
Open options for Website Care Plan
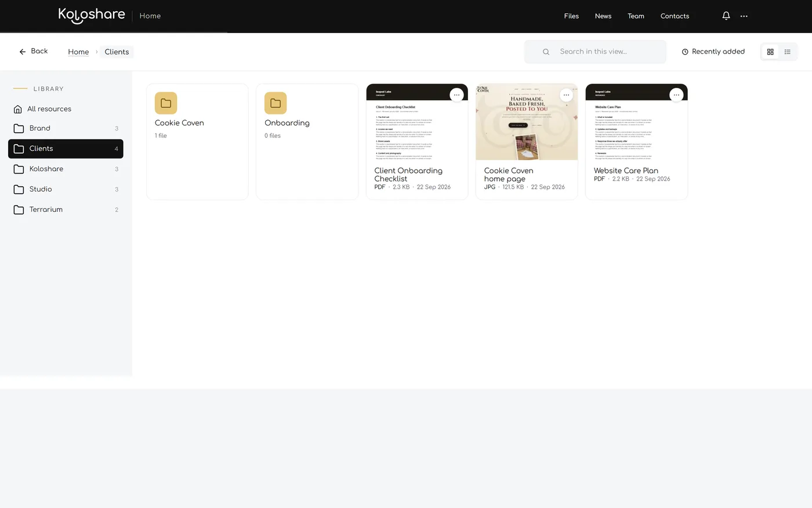click(676, 95)
